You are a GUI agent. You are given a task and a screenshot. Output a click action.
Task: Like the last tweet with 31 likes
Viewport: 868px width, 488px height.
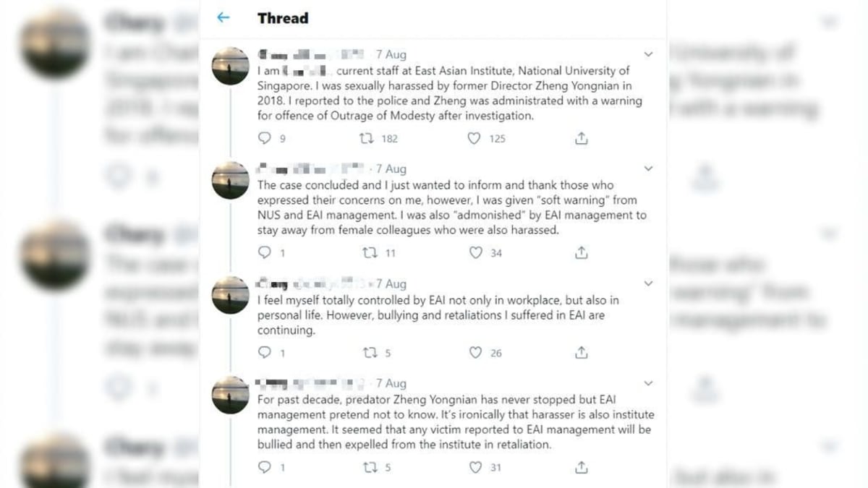(x=475, y=467)
